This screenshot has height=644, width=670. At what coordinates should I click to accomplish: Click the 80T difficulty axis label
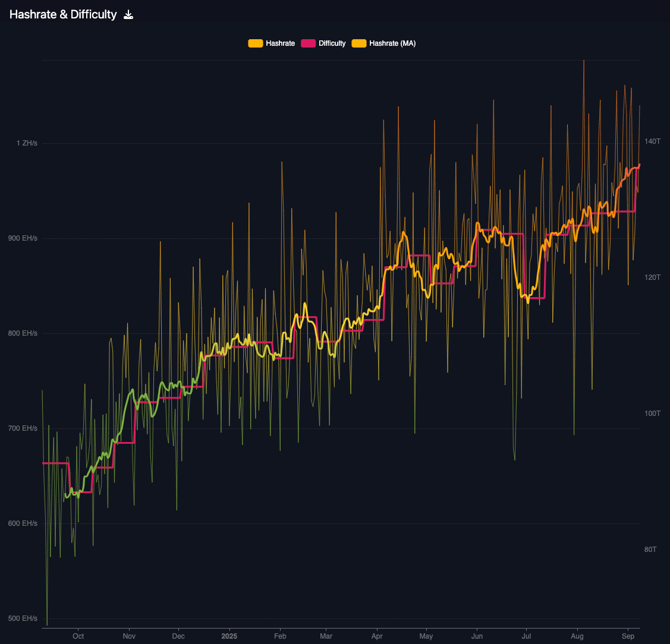tap(650, 550)
